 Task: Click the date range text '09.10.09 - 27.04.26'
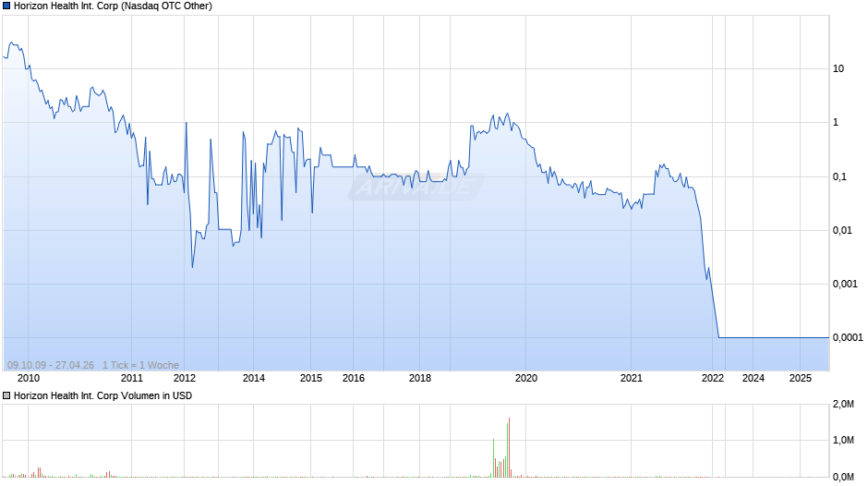[x=51, y=365]
